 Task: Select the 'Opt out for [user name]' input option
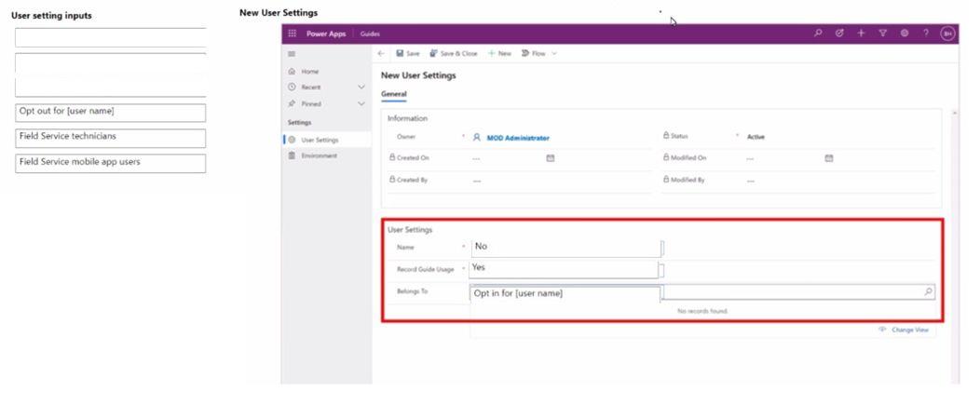(x=111, y=113)
